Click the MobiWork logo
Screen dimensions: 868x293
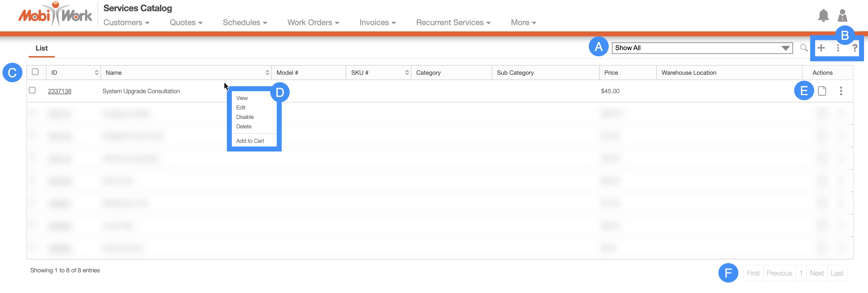55,14
